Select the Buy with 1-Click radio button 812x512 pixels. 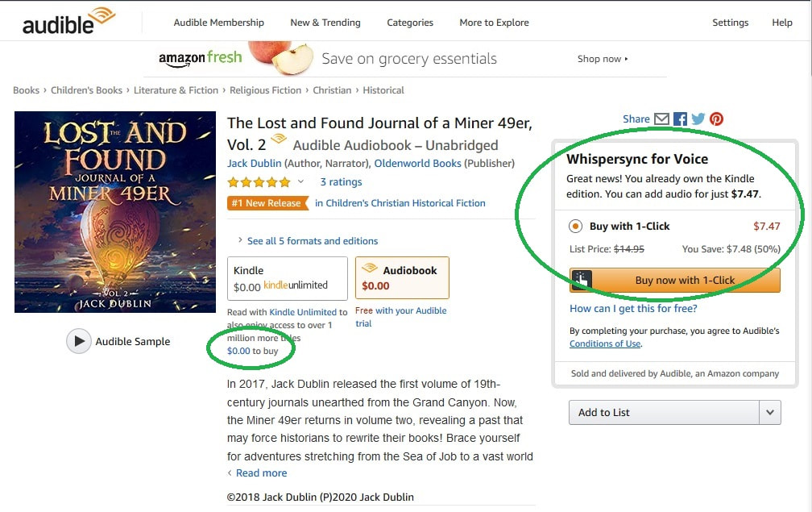point(575,227)
